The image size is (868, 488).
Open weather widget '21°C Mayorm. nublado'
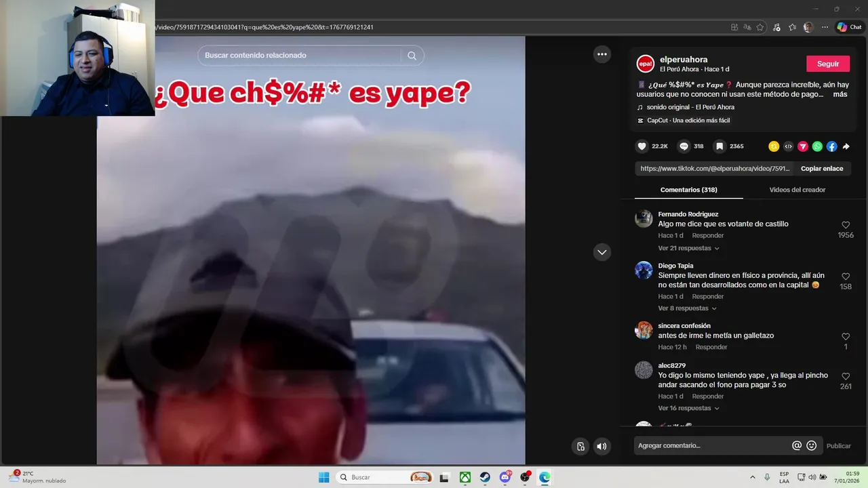tap(37, 477)
